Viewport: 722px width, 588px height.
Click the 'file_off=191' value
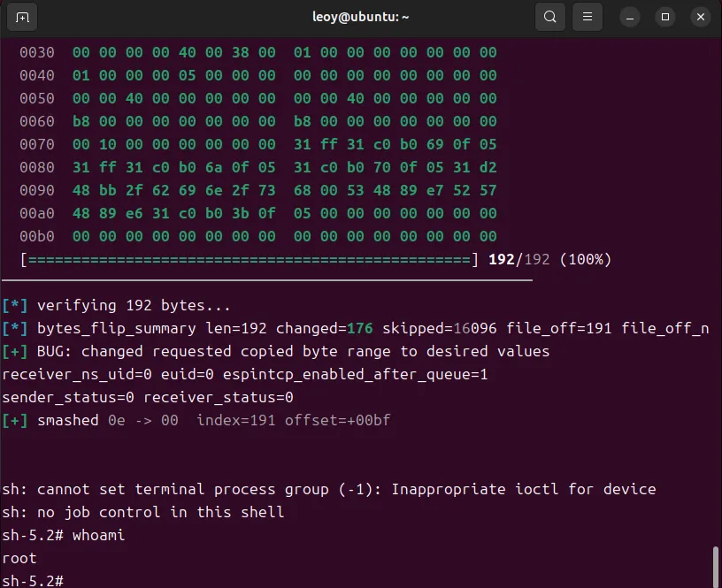tap(559, 329)
